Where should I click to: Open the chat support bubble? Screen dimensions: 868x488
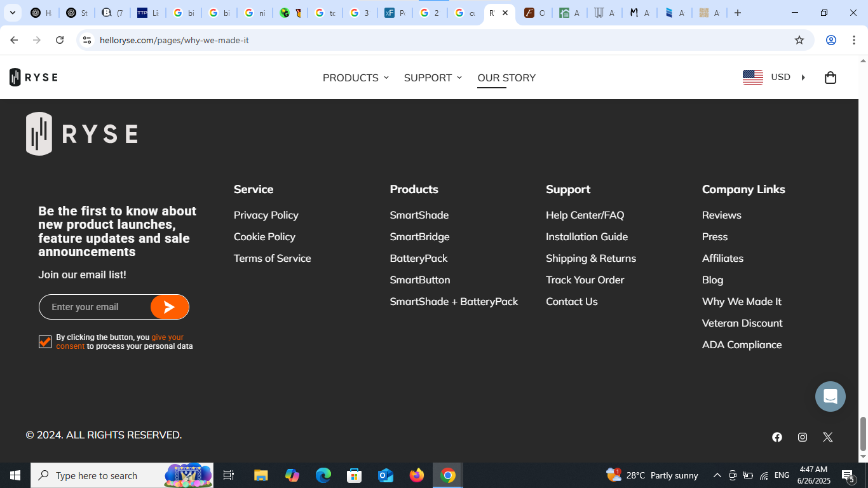831,396
